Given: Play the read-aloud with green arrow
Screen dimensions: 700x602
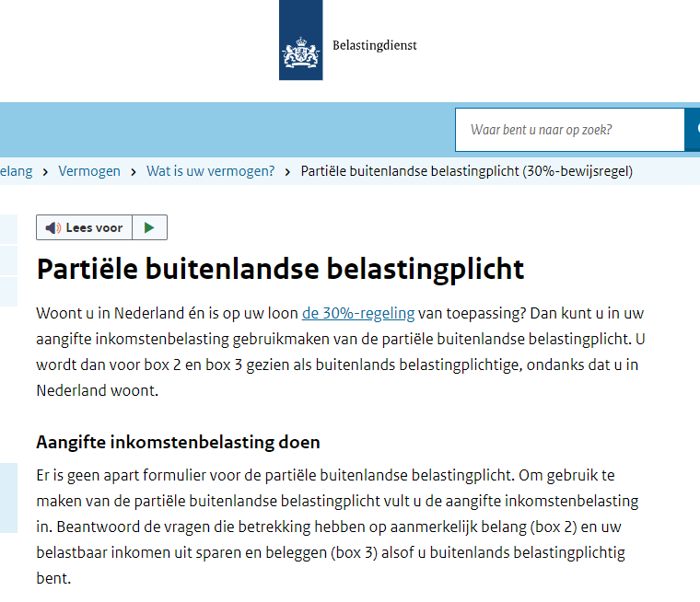Looking at the screenshot, I should coord(149,227).
